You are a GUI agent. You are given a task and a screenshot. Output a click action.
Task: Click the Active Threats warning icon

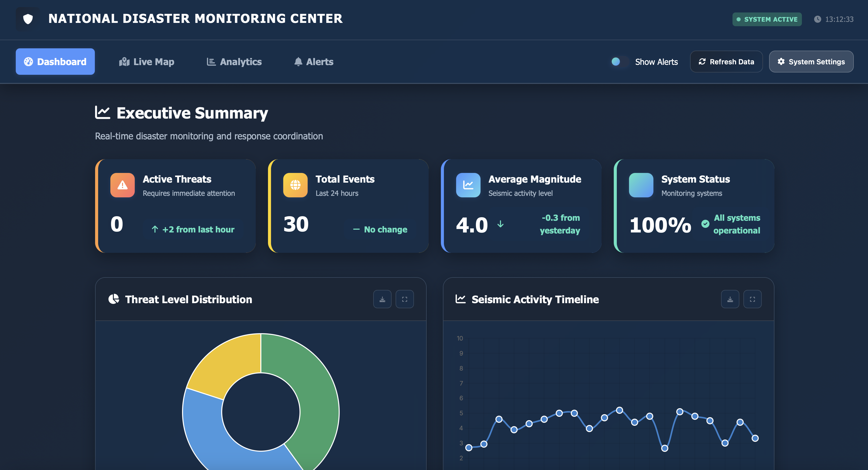[x=122, y=185]
